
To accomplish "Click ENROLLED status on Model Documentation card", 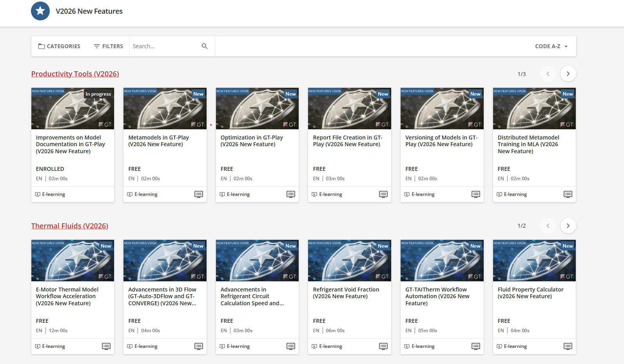I will (x=50, y=169).
